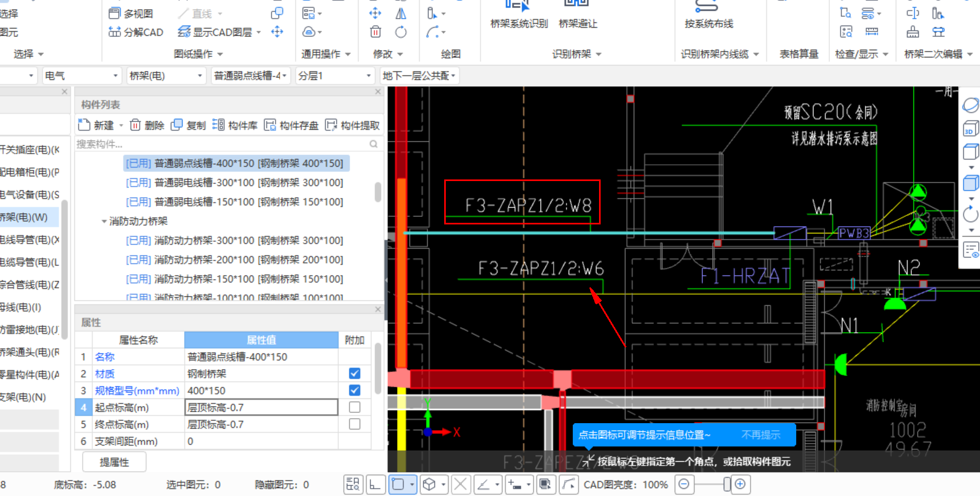Select 电线导管(电) in left category list
This screenshot has width=980, height=496.
click(x=29, y=239)
